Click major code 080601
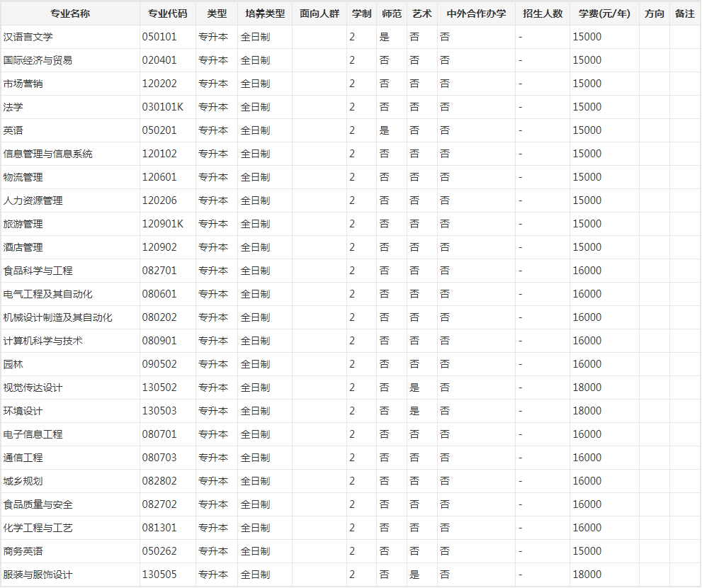Viewport: 702px width, 588px height. (x=159, y=294)
